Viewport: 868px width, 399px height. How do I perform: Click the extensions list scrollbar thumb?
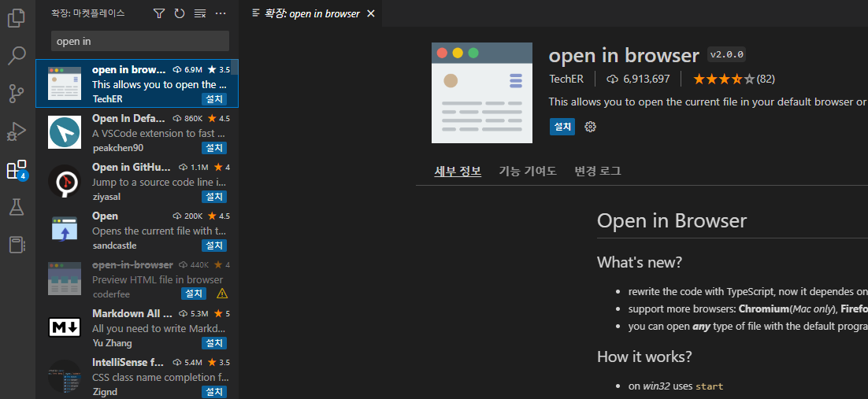pos(235,67)
